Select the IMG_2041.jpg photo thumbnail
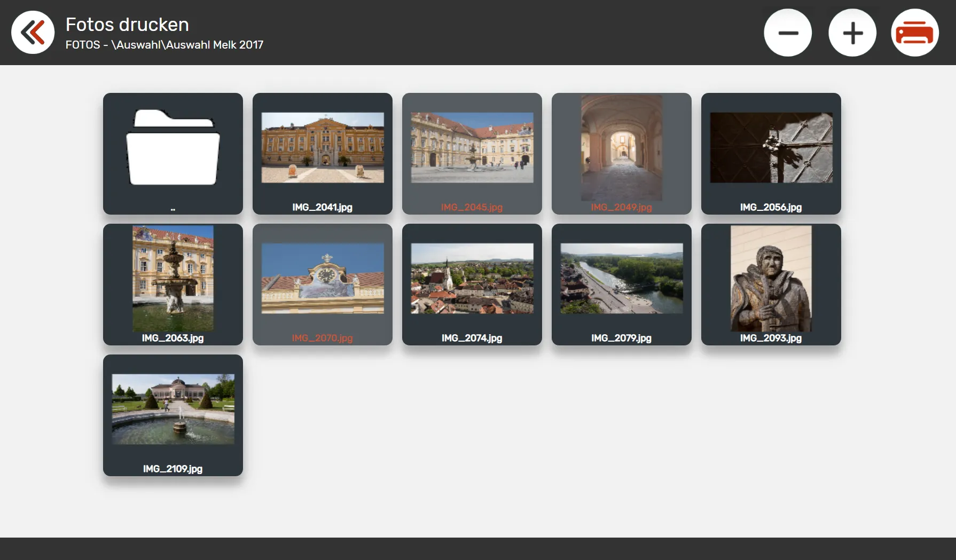 [x=322, y=147]
